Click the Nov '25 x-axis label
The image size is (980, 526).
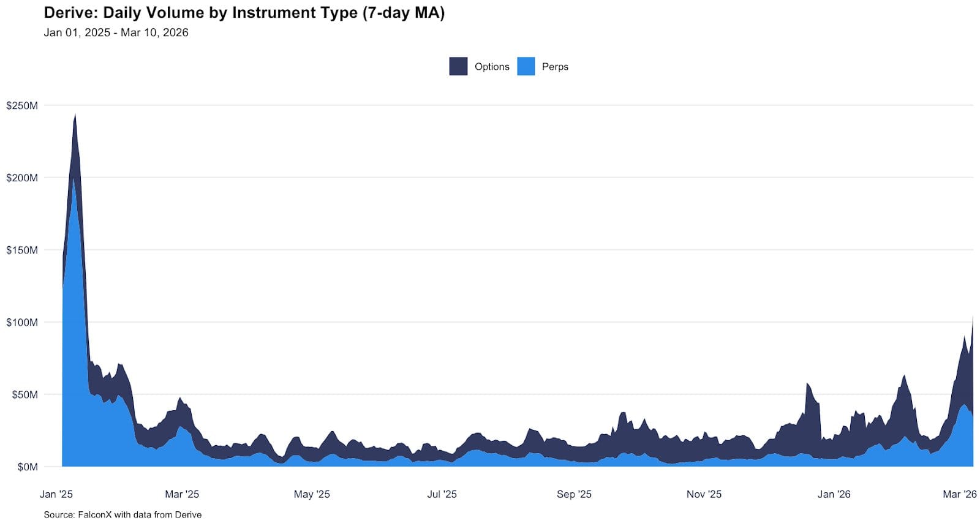click(x=704, y=494)
